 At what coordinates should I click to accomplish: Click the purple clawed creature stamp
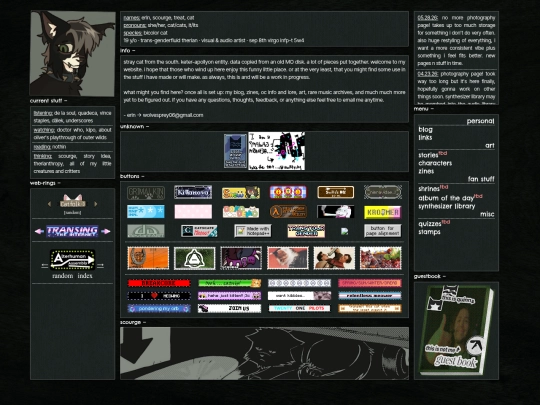241,258
